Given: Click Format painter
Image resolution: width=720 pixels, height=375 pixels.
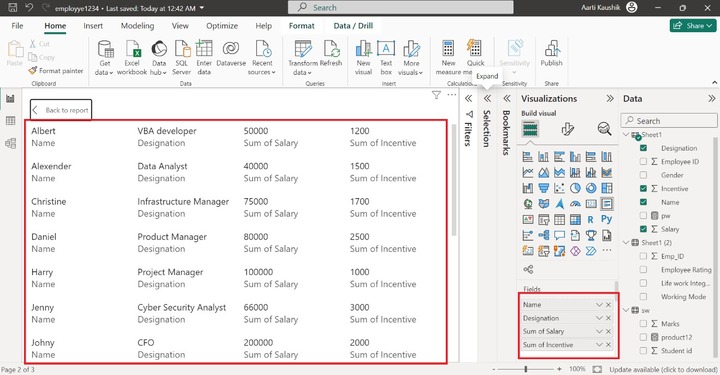Looking at the screenshot, I should pyautogui.click(x=56, y=71).
